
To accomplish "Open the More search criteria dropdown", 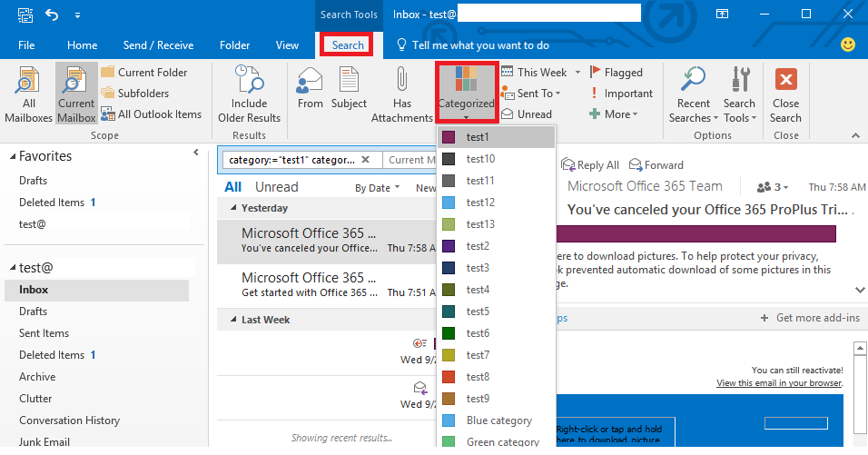I will point(614,114).
